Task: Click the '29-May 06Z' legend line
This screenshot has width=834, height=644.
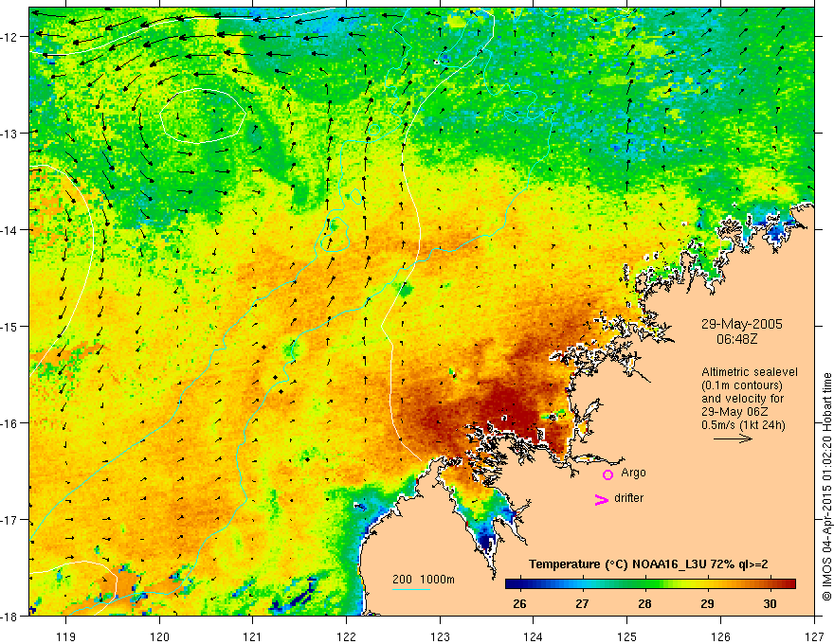Action: [735, 412]
